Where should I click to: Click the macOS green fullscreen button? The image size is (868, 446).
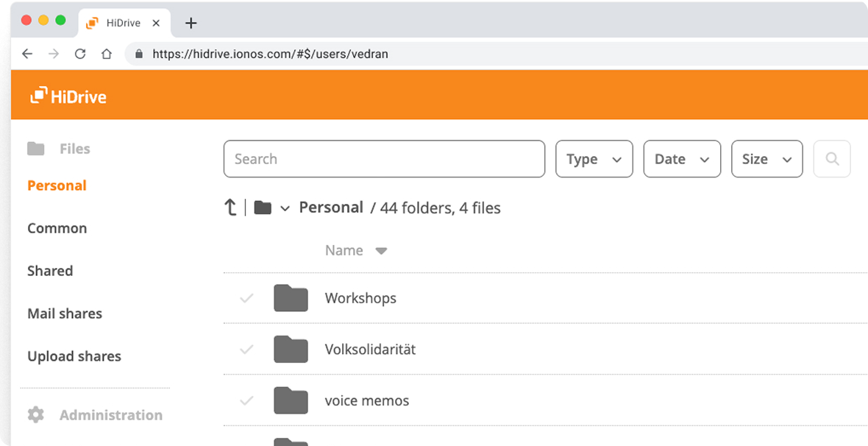tap(60, 21)
